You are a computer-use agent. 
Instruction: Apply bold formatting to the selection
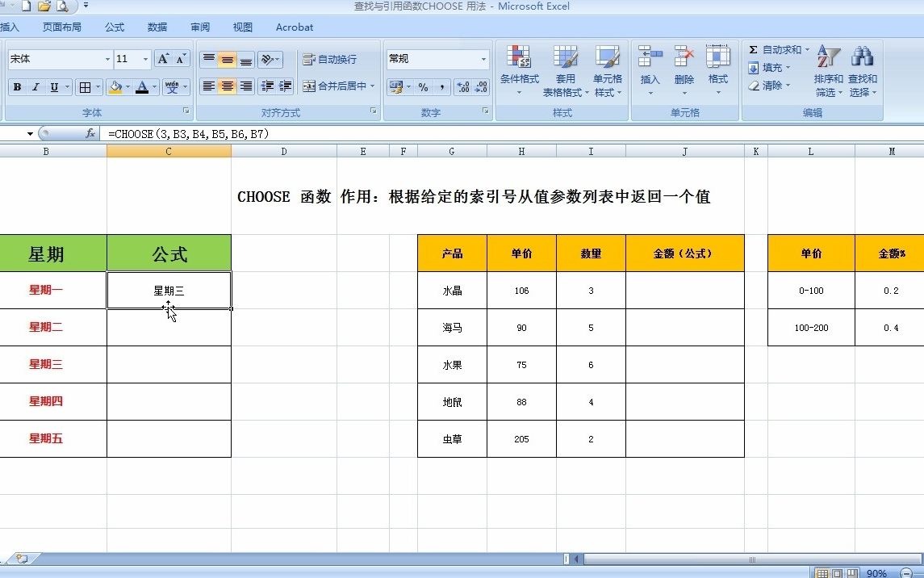click(16, 86)
